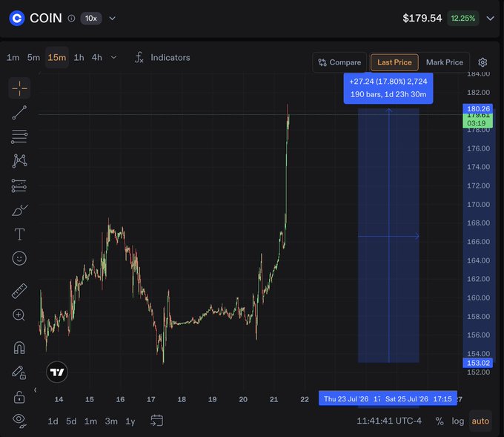Select the trend line drawing tool
Image resolution: width=504 pixels, height=437 pixels.
pos(19,113)
